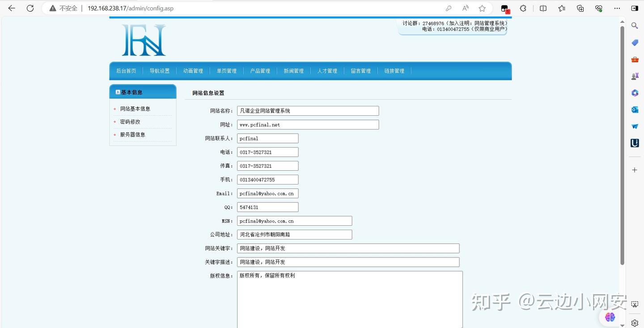The width and height of the screenshot is (644, 328).
Task: Open the 新闻管理 menu item
Action: [x=293, y=71]
